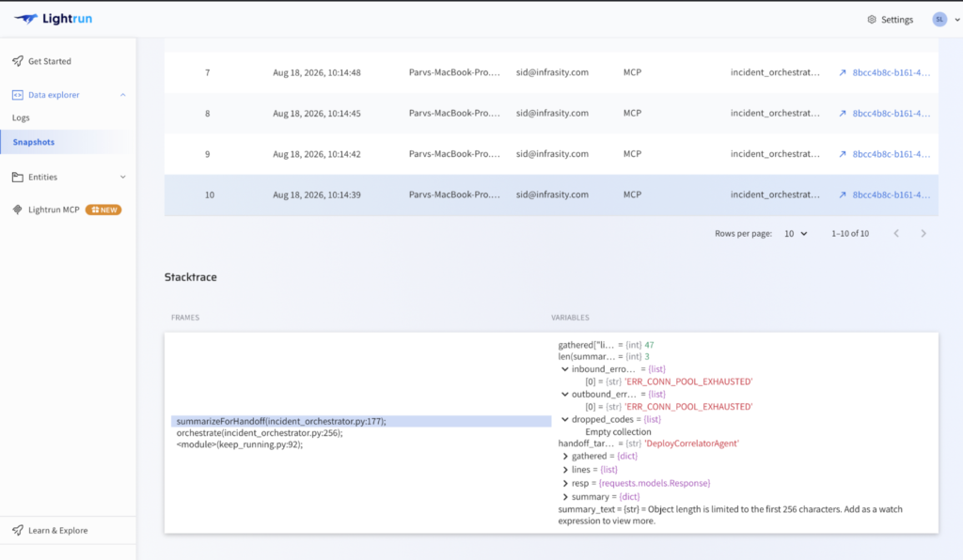Click the Empty collection text under dropped_codes
The height and width of the screenshot is (560, 963).
click(618, 432)
